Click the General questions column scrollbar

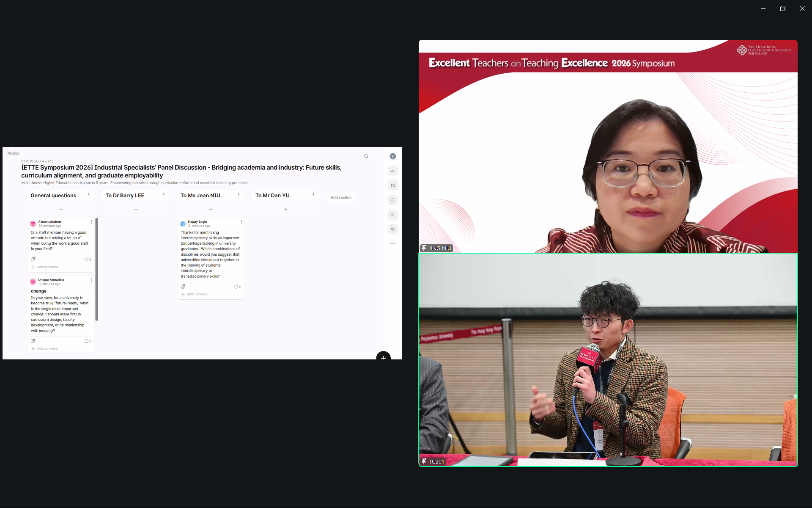(x=97, y=269)
